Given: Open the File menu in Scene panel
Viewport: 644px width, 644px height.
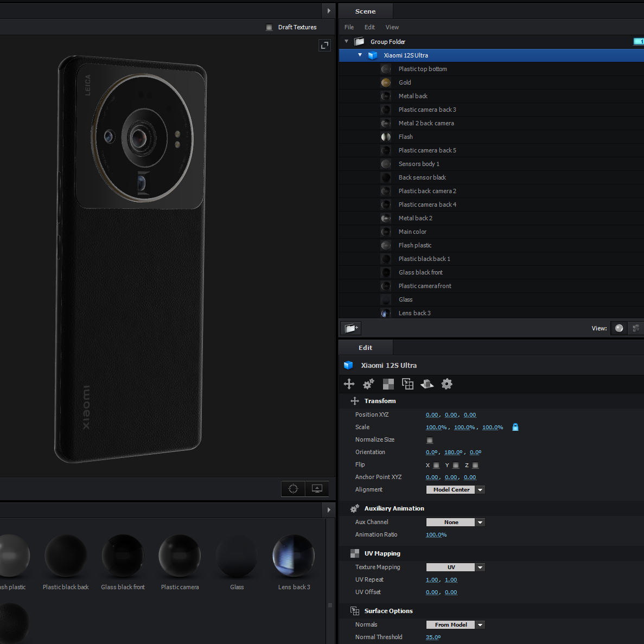Looking at the screenshot, I should (349, 27).
